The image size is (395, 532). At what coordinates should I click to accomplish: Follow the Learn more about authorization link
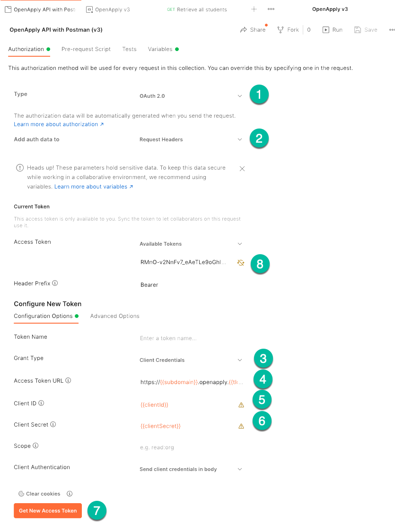point(59,124)
